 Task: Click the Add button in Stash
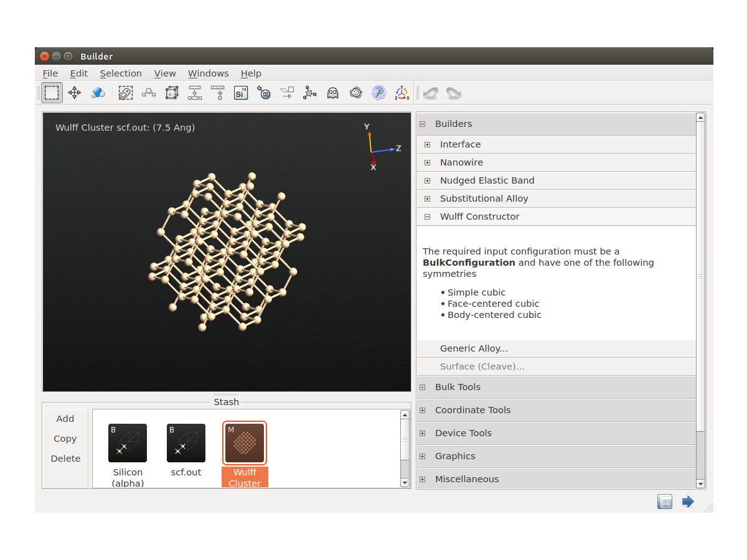pos(65,419)
